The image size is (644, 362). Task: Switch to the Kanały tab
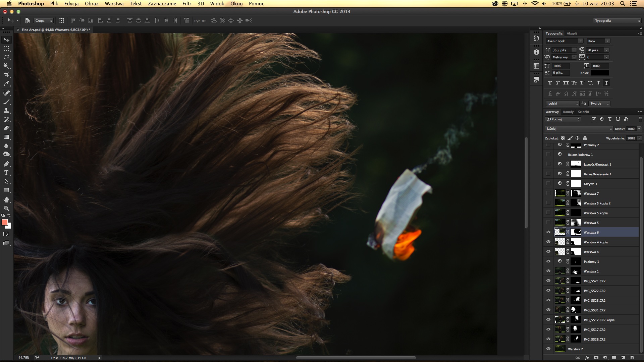(567, 111)
